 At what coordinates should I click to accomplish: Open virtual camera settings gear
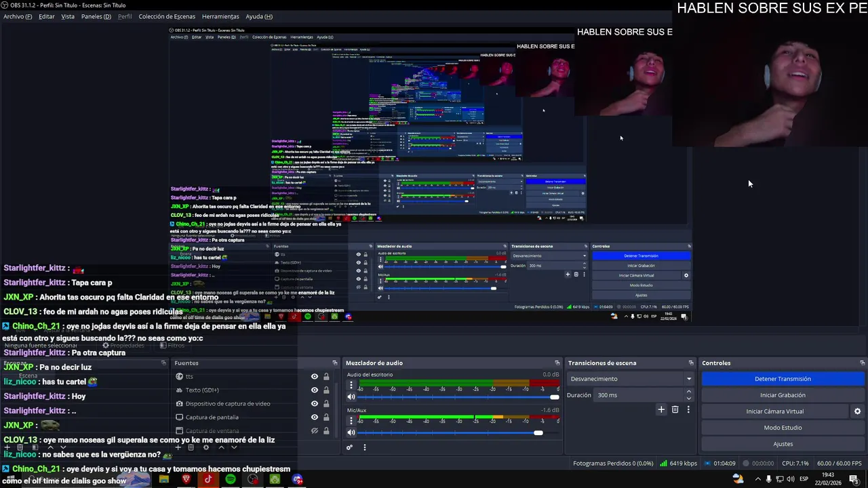pyautogui.click(x=857, y=411)
